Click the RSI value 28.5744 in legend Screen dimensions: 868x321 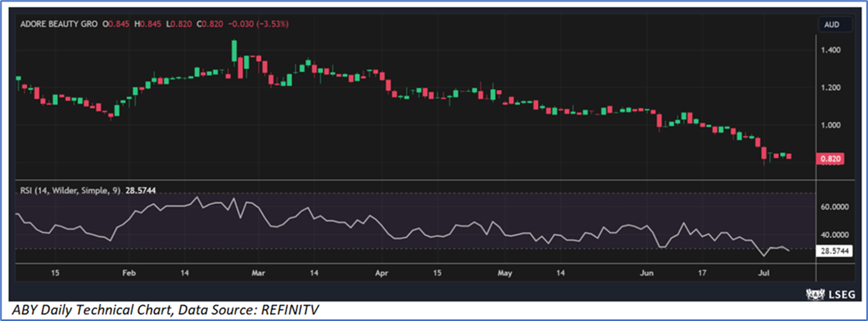[141, 191]
